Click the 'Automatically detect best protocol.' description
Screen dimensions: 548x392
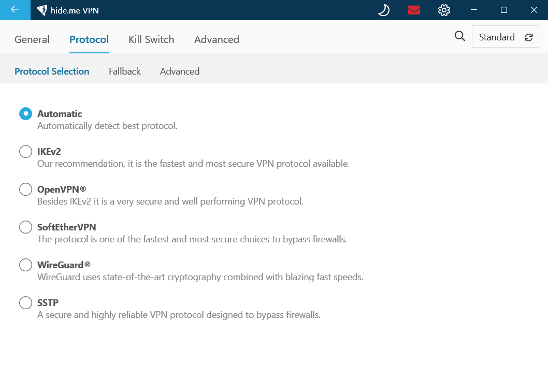[x=107, y=126]
